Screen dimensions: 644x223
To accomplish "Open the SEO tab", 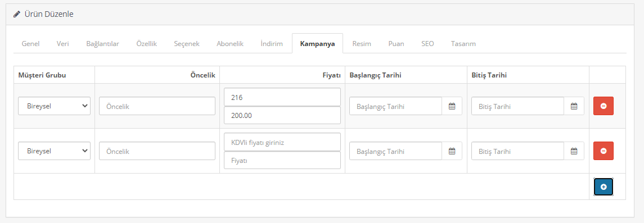I will (x=427, y=44).
